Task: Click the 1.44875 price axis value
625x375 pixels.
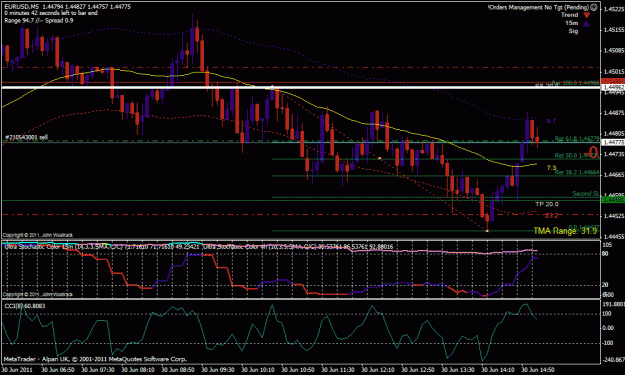Action: point(614,113)
